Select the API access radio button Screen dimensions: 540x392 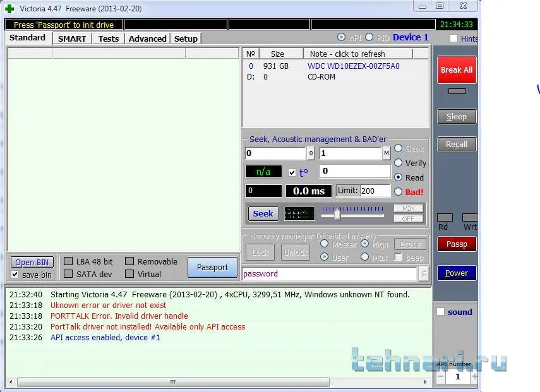click(341, 37)
